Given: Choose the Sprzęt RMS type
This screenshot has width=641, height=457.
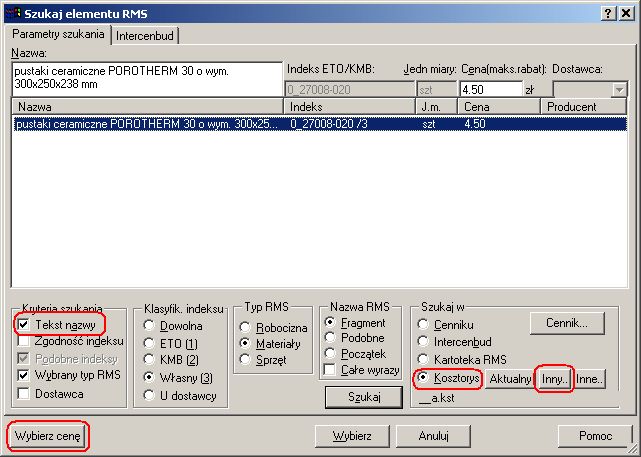Looking at the screenshot, I should pos(246,359).
